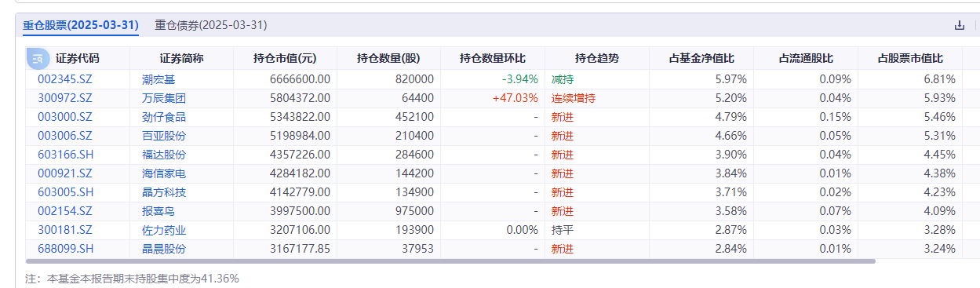The image size is (980, 288).
Task: Click the 劲仔食品 link
Action: [164, 117]
